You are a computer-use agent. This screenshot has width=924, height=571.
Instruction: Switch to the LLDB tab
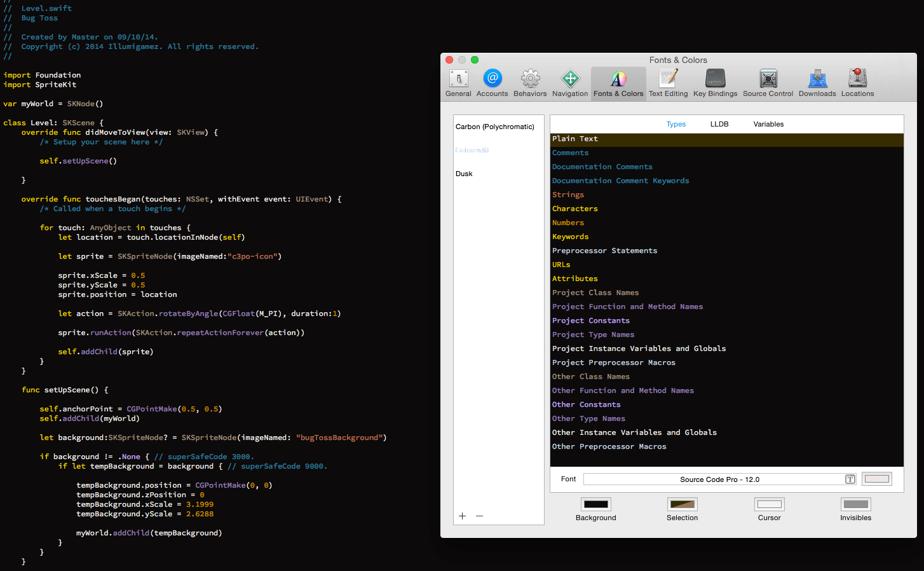719,124
